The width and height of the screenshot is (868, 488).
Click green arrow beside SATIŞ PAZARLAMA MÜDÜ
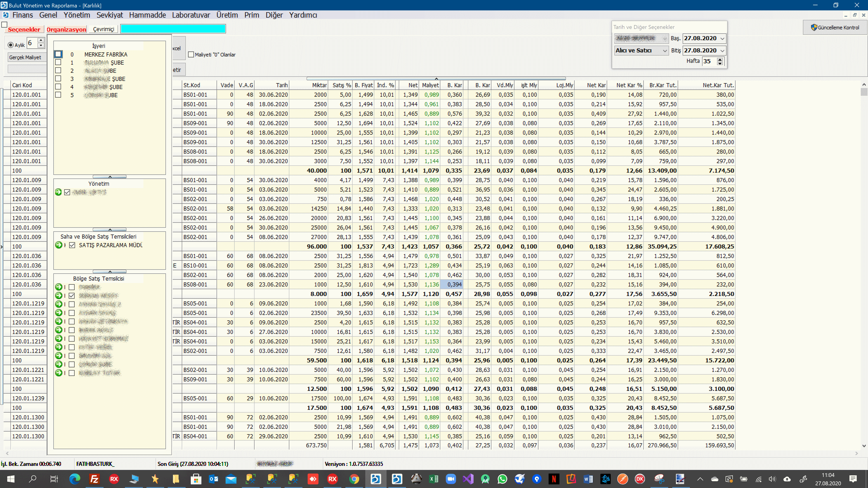click(59, 245)
